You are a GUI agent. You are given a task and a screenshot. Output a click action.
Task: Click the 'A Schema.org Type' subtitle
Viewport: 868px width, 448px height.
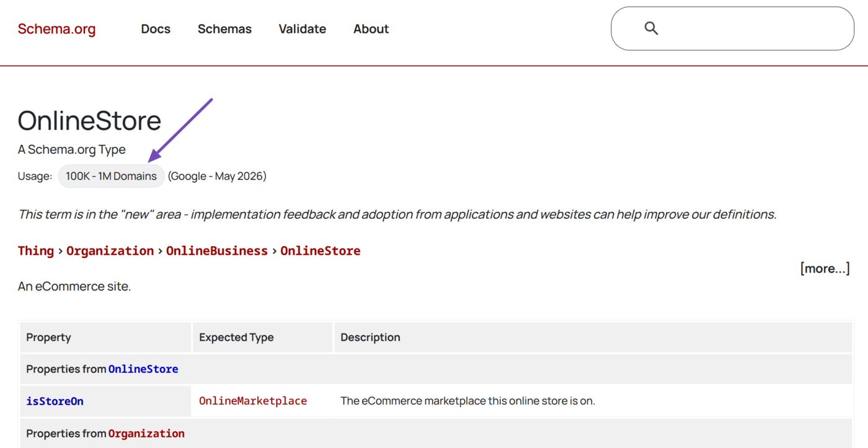[72, 149]
